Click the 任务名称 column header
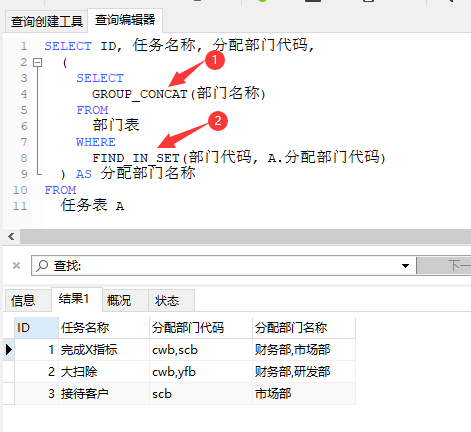471x432 pixels. pos(104,328)
